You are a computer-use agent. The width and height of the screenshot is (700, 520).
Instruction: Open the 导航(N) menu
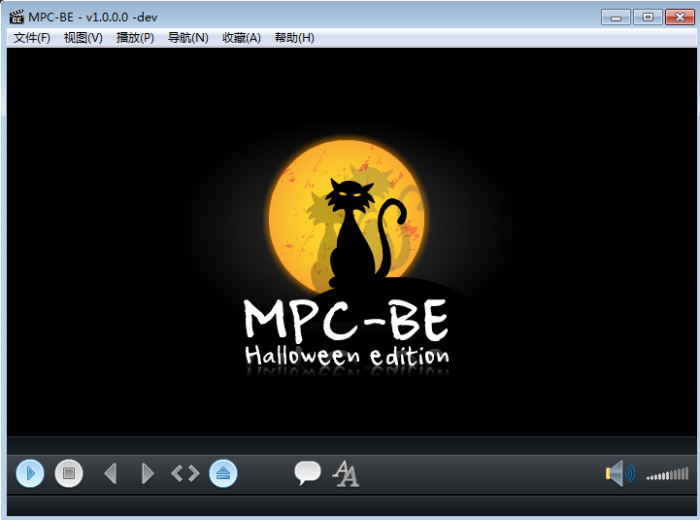point(188,38)
